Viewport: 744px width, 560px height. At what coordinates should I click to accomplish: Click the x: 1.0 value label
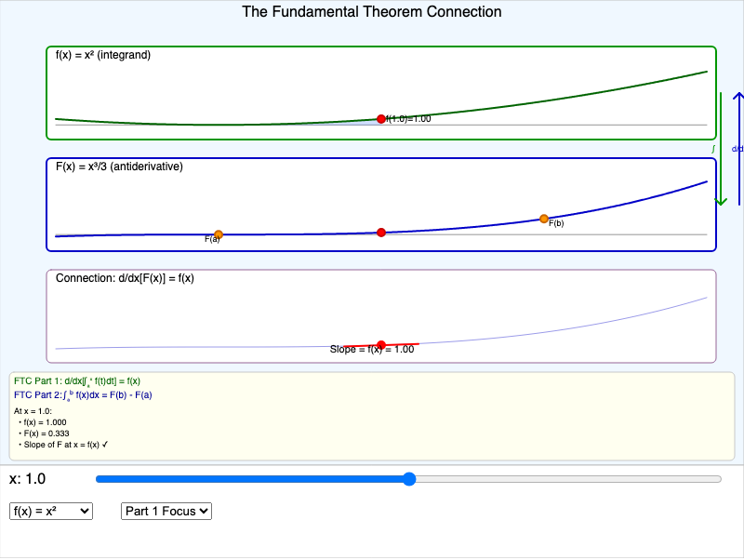pyautogui.click(x=25, y=479)
